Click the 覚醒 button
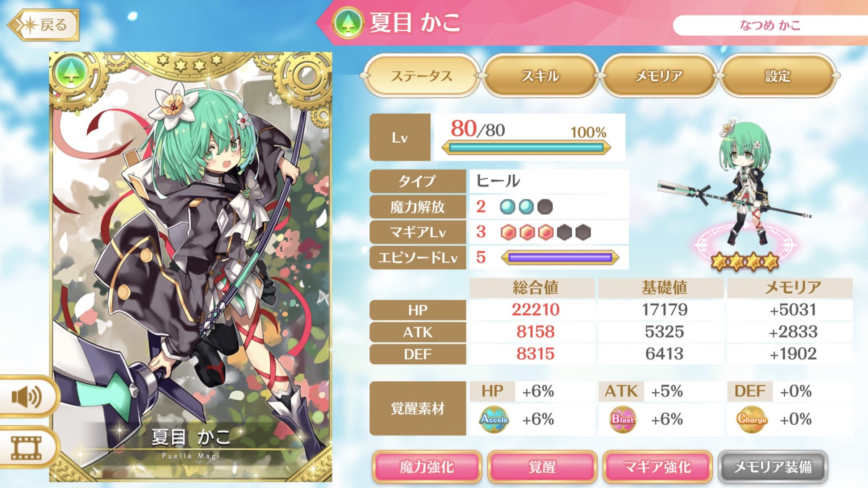868x488 pixels. (x=542, y=467)
